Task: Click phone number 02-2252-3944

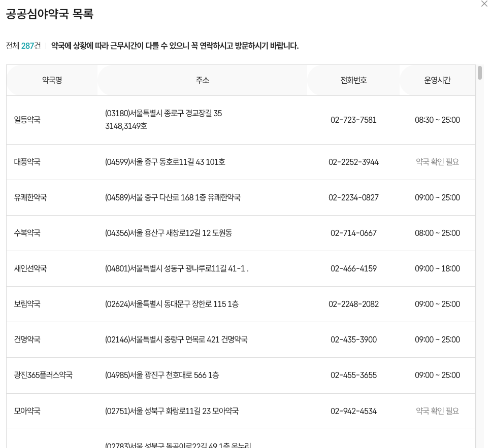Action: pos(353,162)
